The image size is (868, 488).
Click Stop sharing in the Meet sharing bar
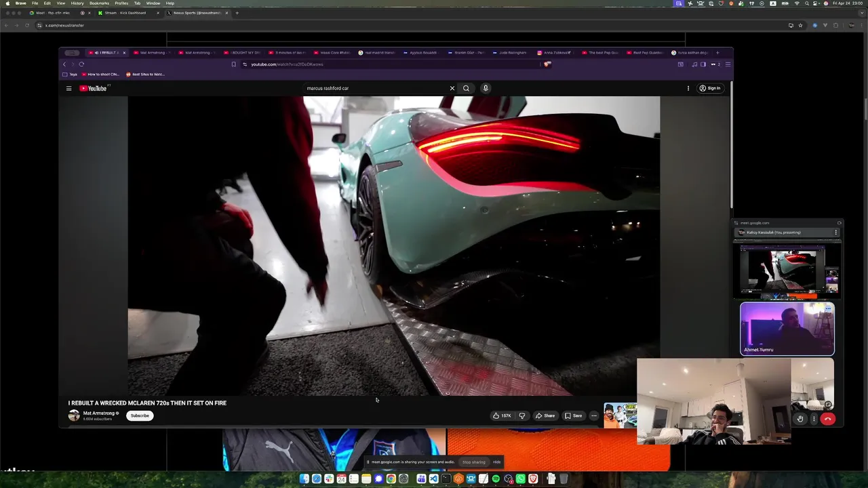tap(474, 462)
